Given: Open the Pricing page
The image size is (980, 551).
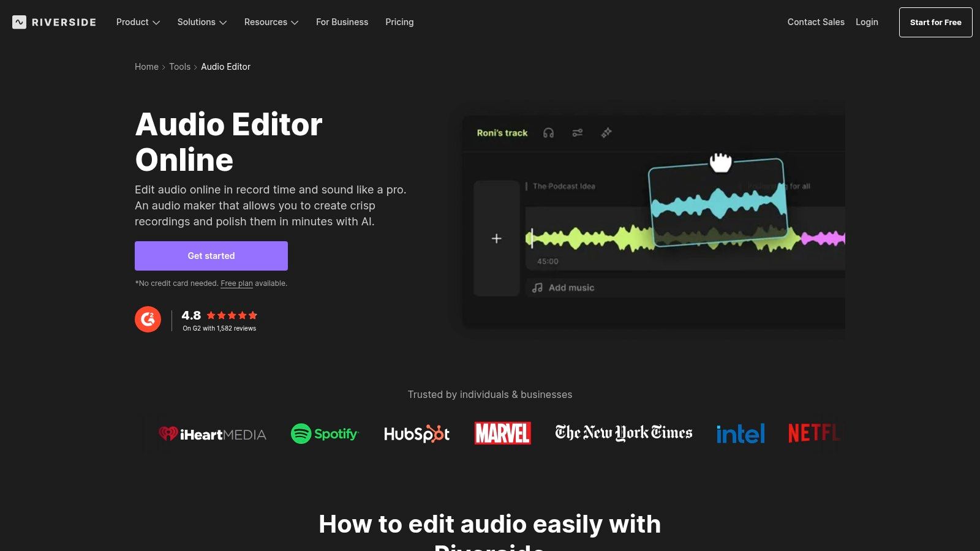Looking at the screenshot, I should [399, 22].
